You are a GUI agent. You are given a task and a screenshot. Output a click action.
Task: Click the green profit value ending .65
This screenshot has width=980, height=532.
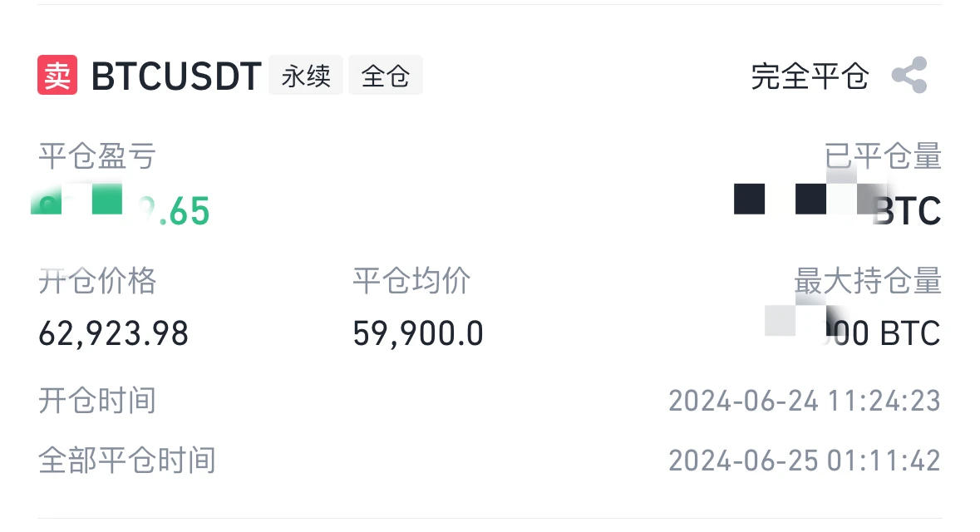(121, 209)
